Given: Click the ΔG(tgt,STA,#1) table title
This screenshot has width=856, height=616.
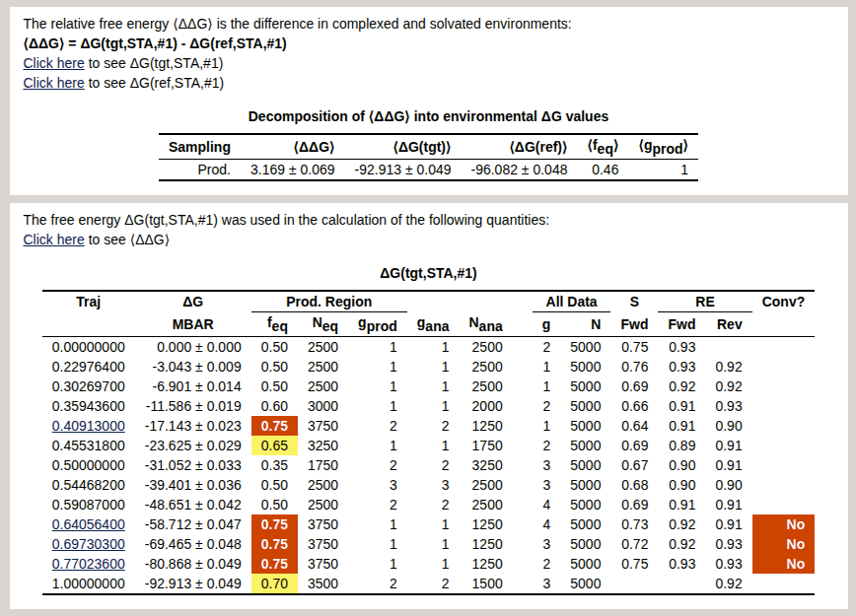Looking at the screenshot, I should click(x=428, y=273).
